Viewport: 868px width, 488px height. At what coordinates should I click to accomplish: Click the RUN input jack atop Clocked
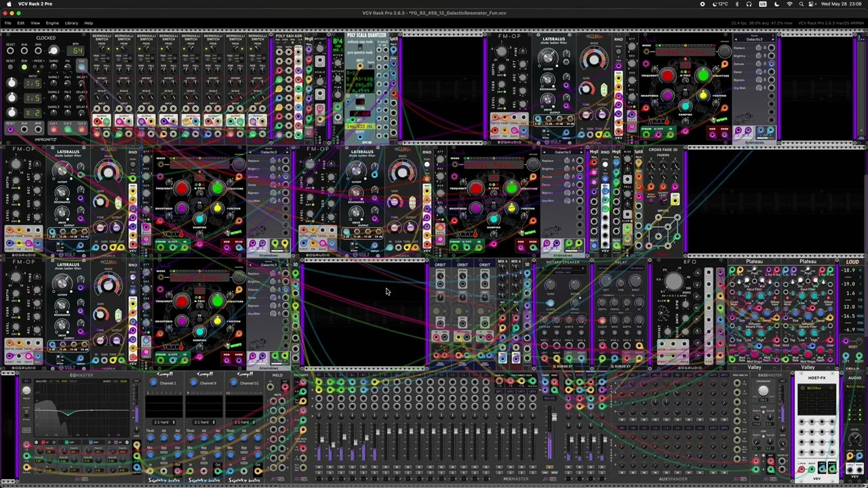tap(24, 52)
